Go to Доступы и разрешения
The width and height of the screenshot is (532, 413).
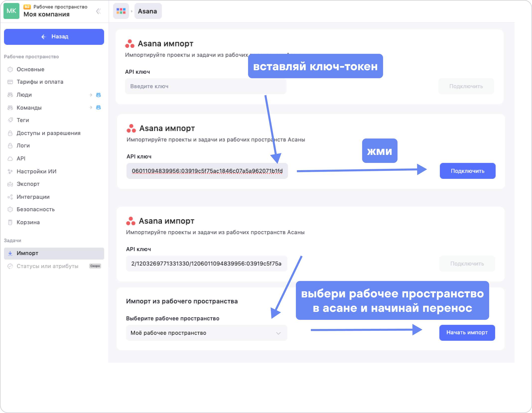coord(54,133)
